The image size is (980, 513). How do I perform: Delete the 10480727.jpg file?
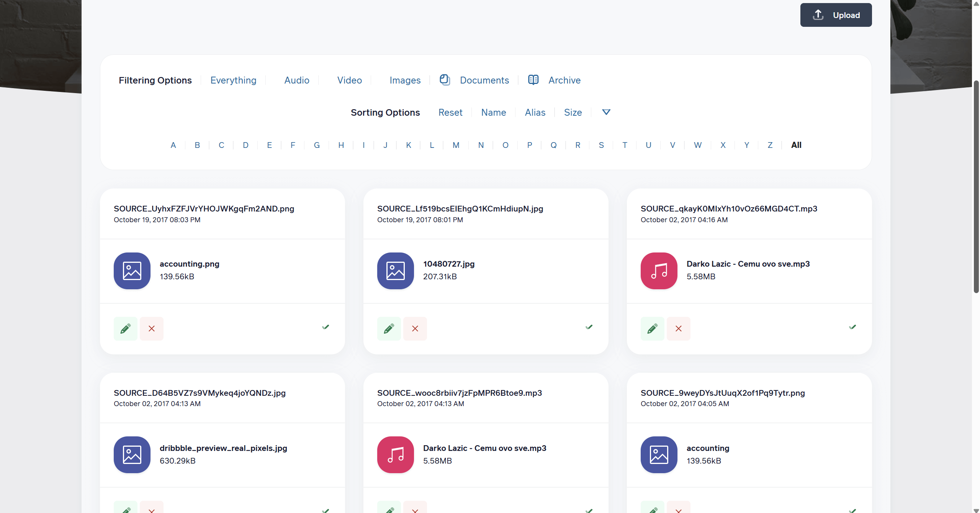coord(415,328)
